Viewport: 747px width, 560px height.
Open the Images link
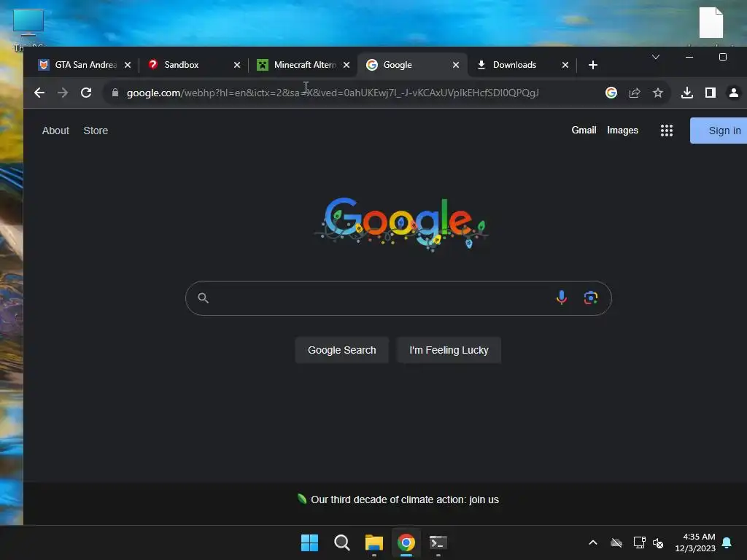[622, 130]
